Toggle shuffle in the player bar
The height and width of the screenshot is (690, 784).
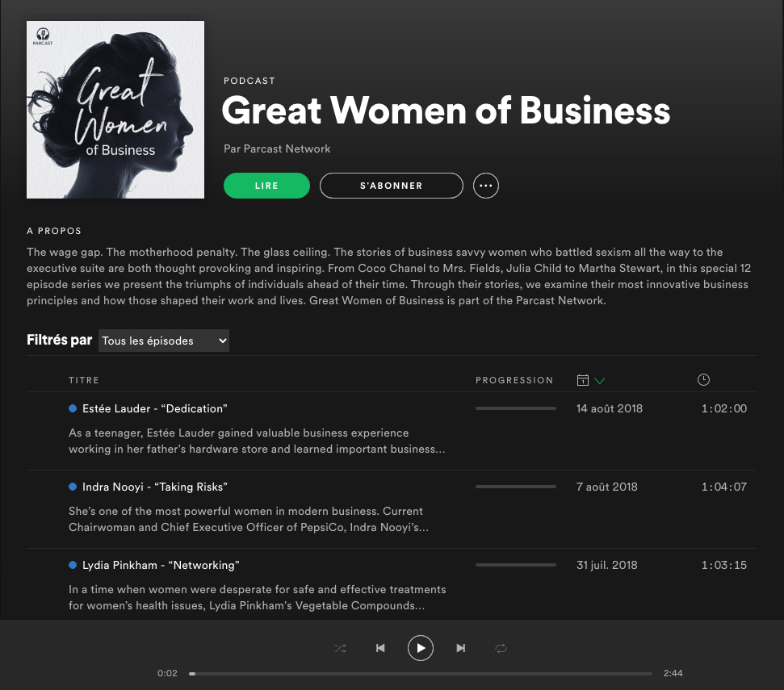[x=340, y=648]
